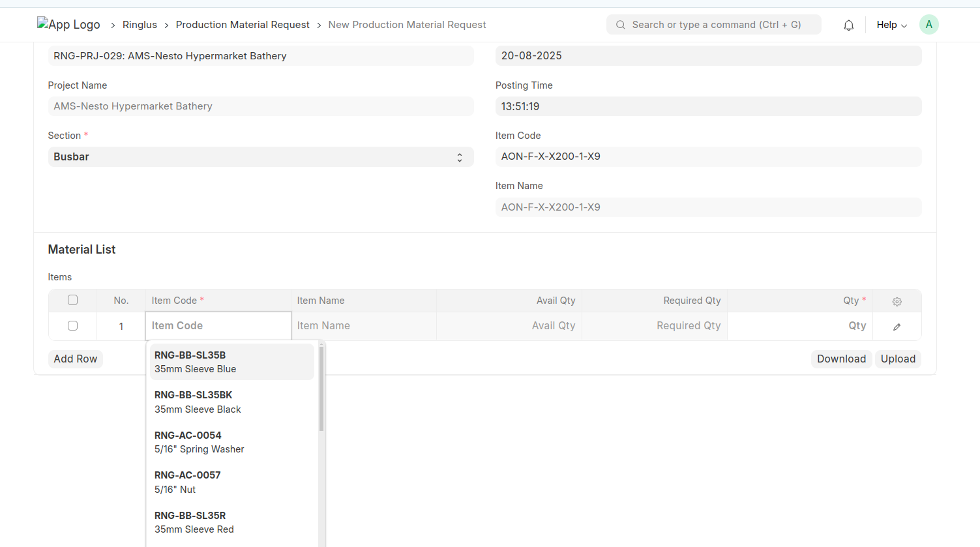Expand the Help dropdown menu

coord(891,25)
